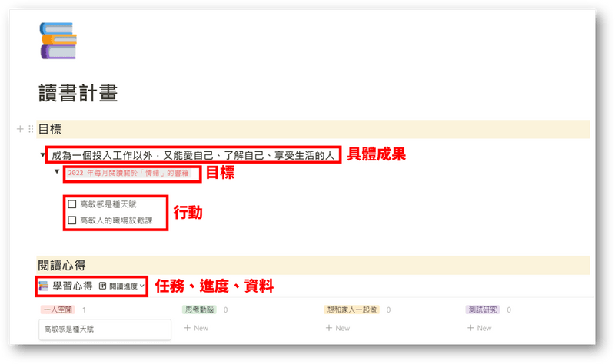The height and width of the screenshot is (364, 615).
Task: Click the 讀書計畫 page title
Action: pos(78,93)
